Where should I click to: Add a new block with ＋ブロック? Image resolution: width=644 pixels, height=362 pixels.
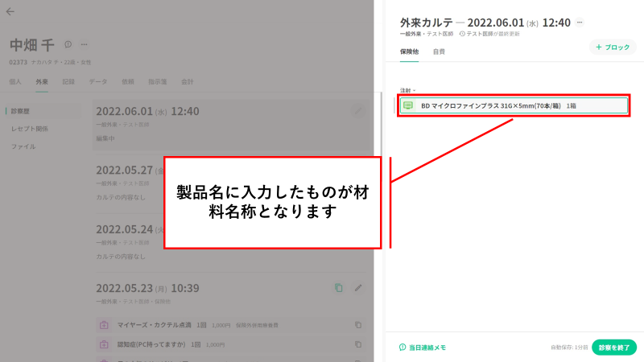coord(613,47)
